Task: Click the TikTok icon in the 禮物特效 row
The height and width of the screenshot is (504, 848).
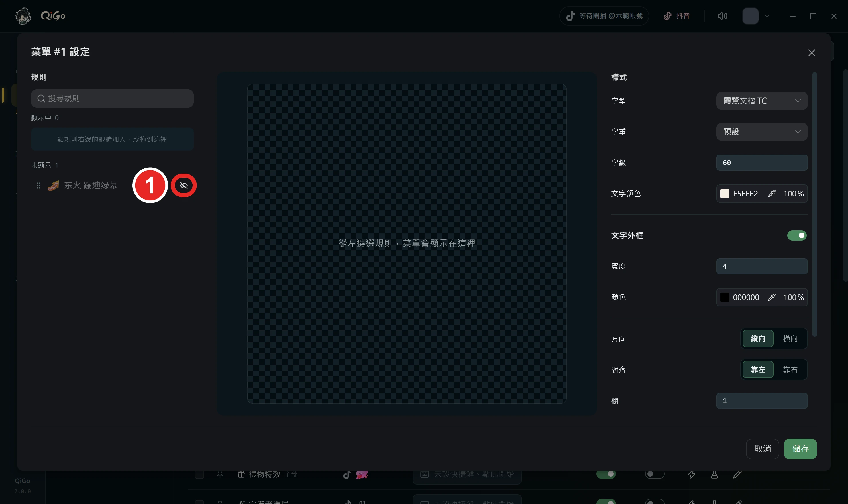Action: tap(347, 475)
